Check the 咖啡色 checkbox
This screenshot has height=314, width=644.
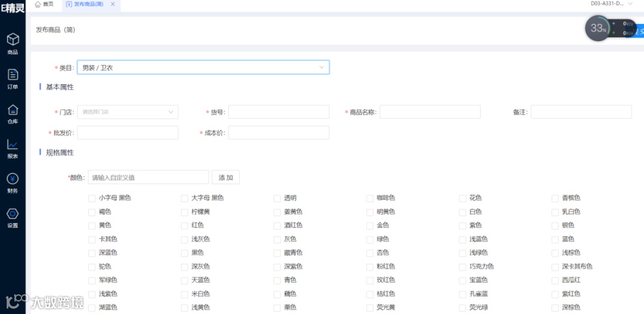click(x=370, y=198)
